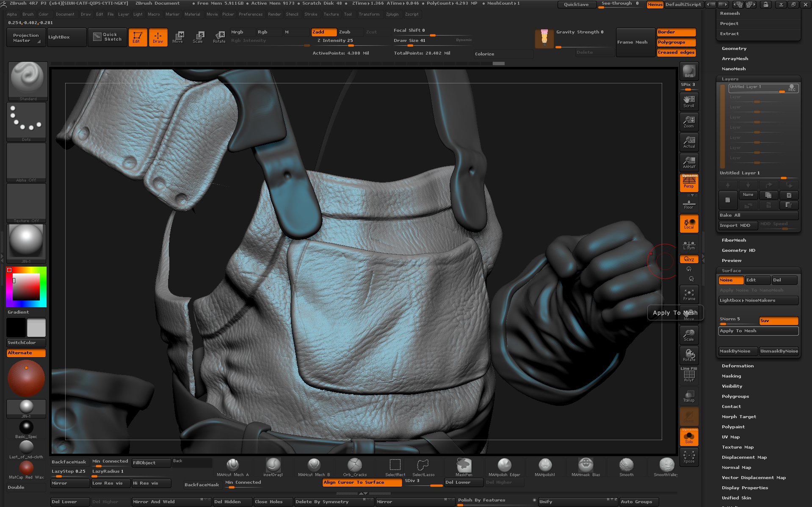Viewport: 812px width, 507px height.
Task: Open the Alpha Off slot
Action: tap(26, 163)
